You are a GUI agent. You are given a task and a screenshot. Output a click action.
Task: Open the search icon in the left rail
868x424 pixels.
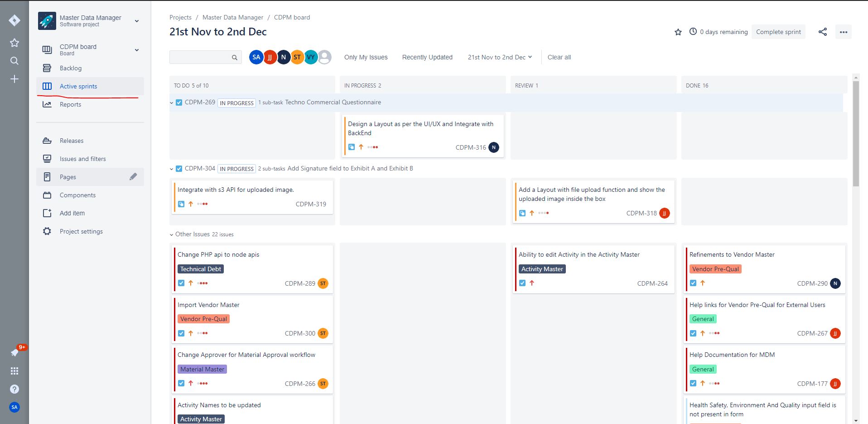point(14,61)
